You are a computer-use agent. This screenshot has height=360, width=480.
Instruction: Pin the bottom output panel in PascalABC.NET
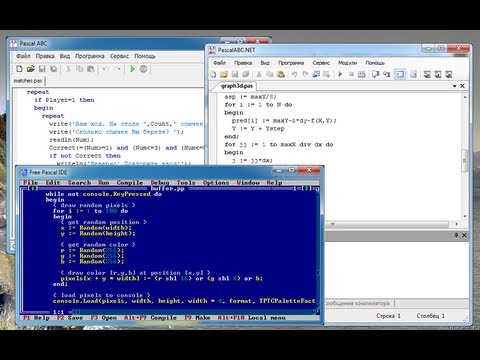(x=456, y=235)
